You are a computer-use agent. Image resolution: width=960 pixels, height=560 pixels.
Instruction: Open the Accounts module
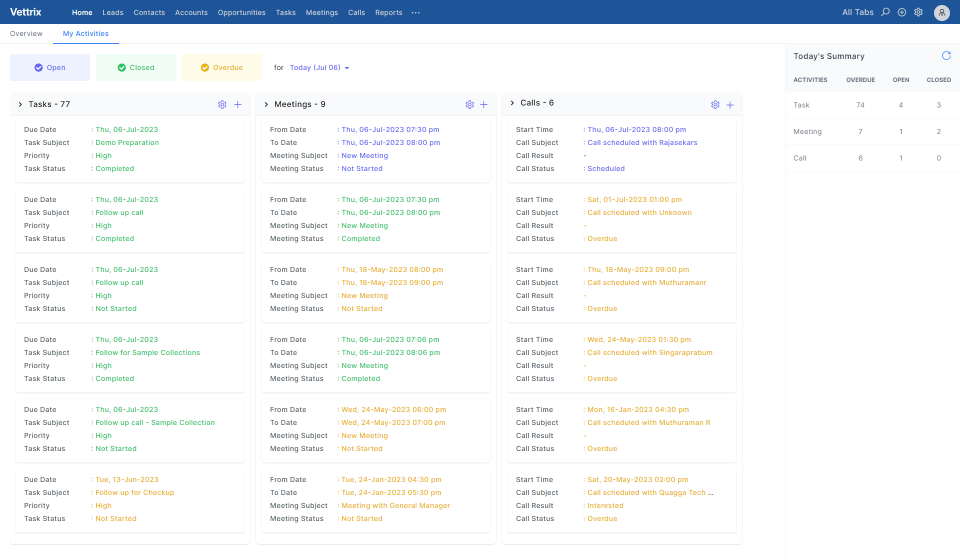point(191,12)
